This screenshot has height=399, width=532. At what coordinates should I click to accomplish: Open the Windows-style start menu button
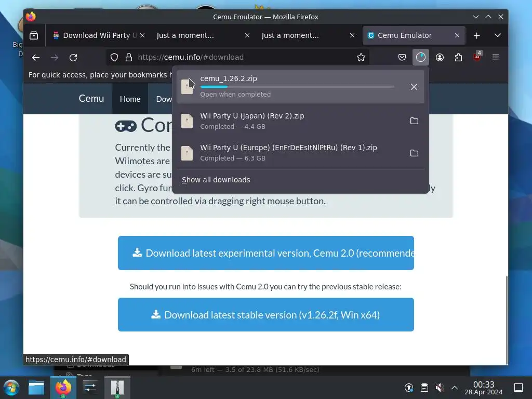[x=11, y=388]
